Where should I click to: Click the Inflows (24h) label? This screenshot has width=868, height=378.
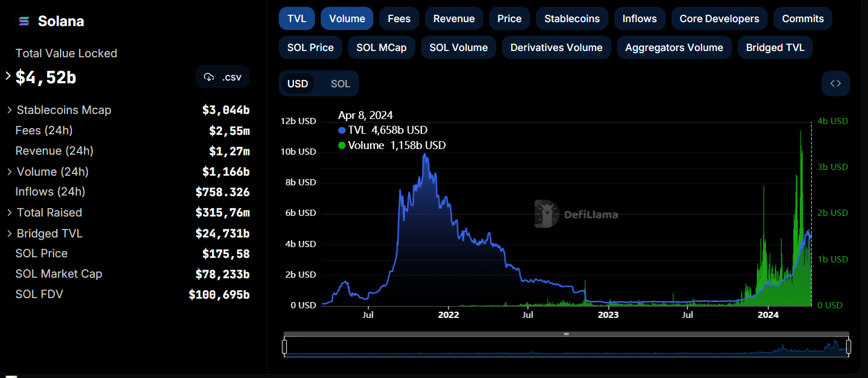click(50, 192)
